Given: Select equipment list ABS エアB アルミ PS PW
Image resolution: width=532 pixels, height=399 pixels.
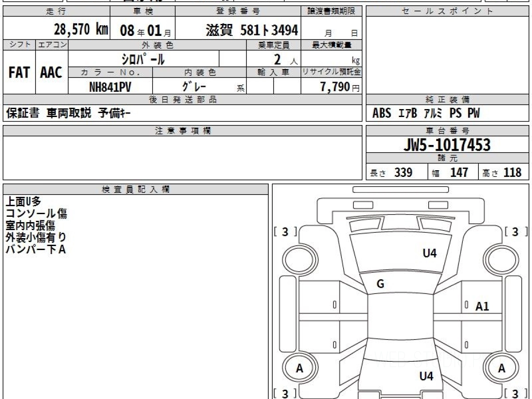Looking at the screenshot, I should (426, 113).
